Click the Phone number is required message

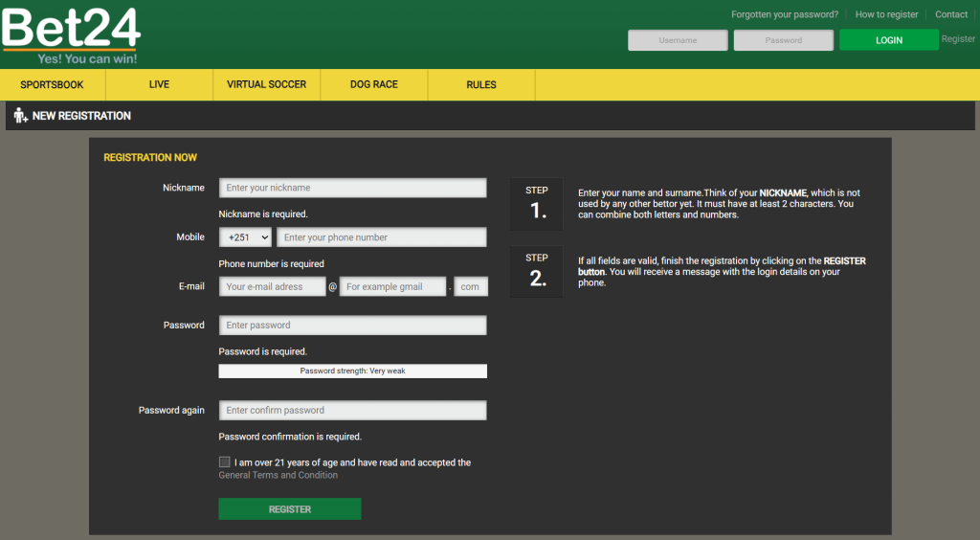pyautogui.click(x=271, y=263)
